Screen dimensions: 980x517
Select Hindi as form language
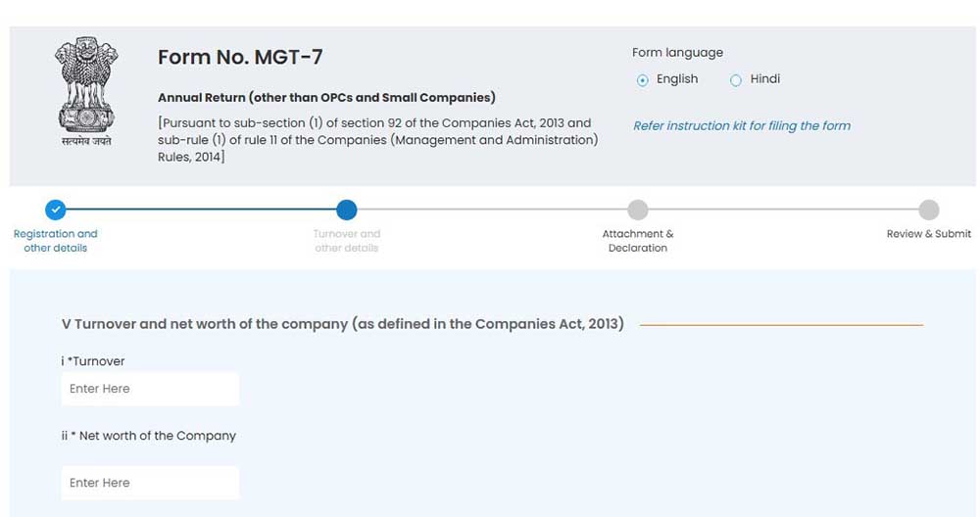736,80
